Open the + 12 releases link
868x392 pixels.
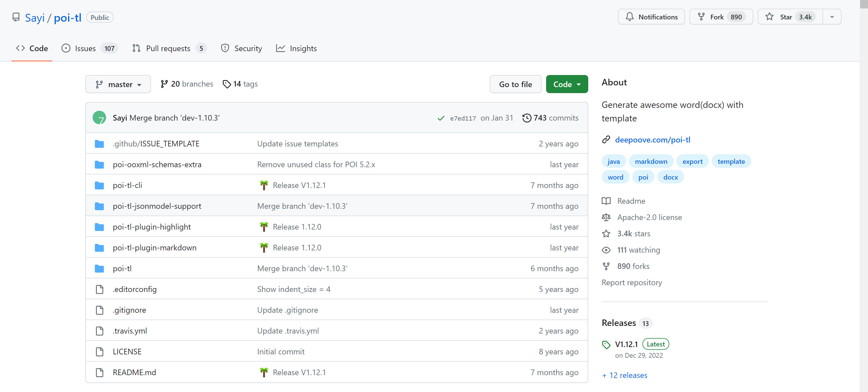coord(624,375)
